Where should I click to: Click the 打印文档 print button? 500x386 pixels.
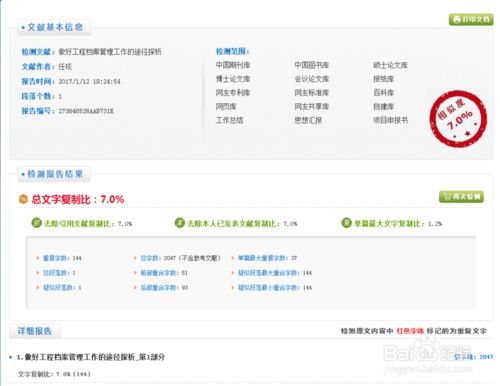point(471,19)
